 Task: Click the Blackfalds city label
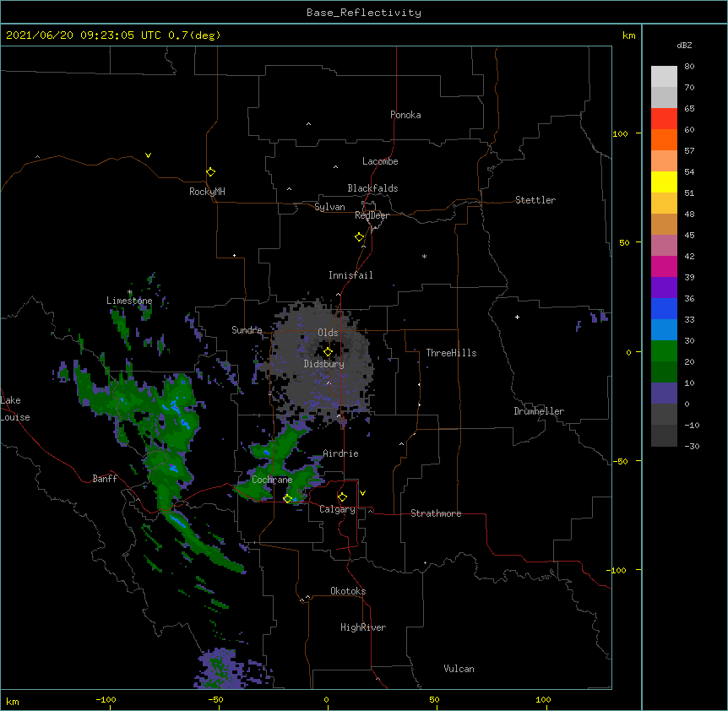(372, 188)
